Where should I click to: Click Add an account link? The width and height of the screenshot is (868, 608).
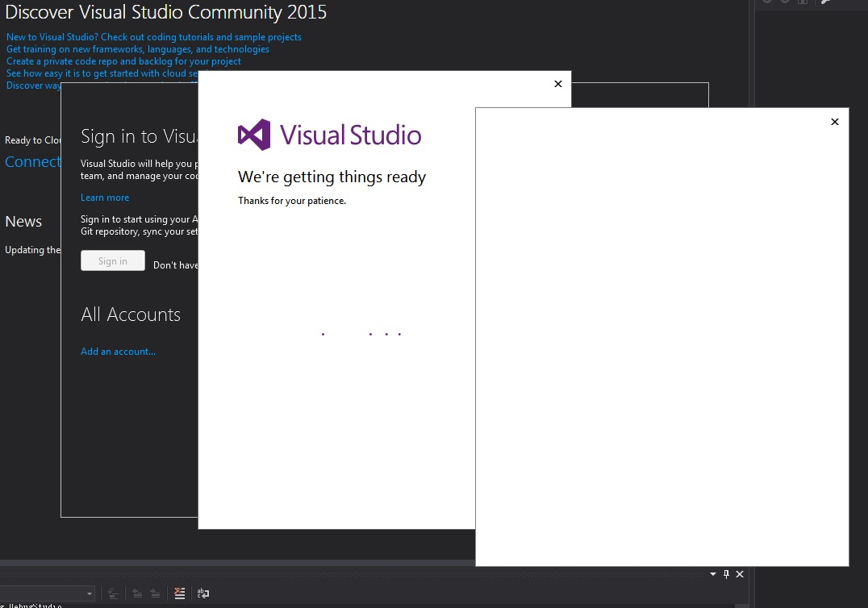click(x=118, y=351)
